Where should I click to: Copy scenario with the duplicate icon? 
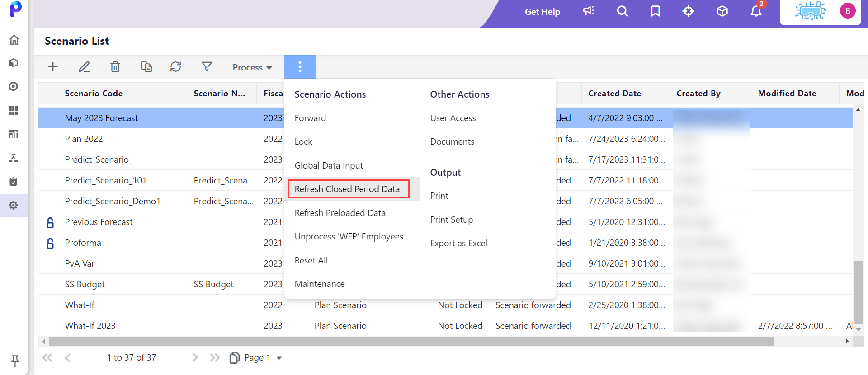(146, 67)
